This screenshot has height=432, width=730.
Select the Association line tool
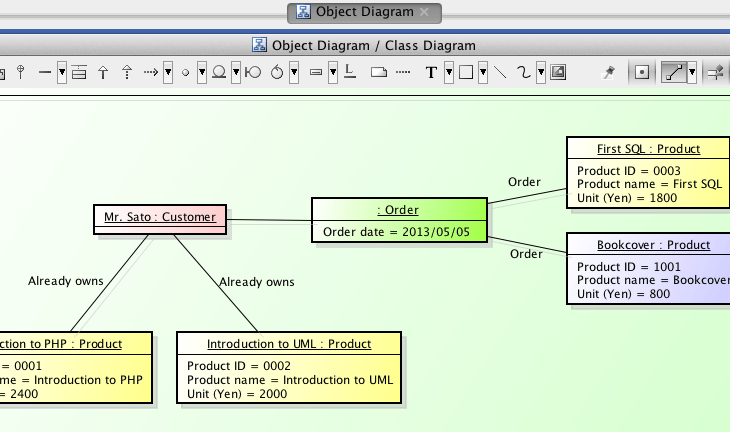[45, 72]
